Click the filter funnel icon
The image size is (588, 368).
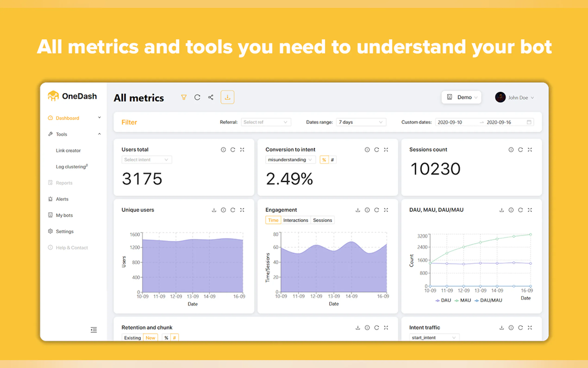click(184, 97)
